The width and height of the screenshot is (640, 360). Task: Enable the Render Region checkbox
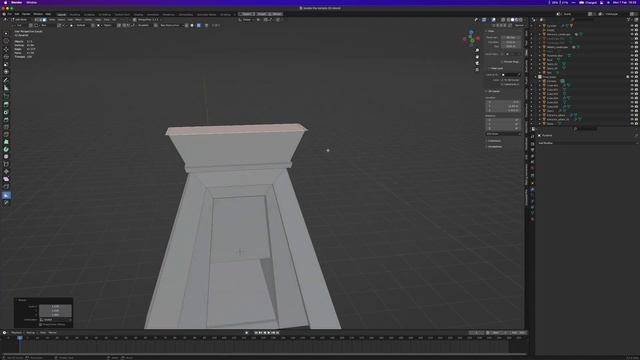pos(502,62)
